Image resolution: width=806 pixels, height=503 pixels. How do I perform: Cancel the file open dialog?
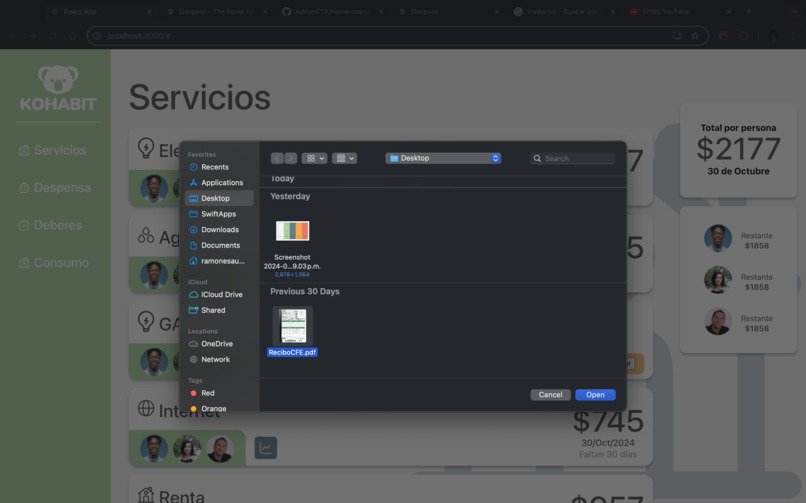click(x=551, y=395)
